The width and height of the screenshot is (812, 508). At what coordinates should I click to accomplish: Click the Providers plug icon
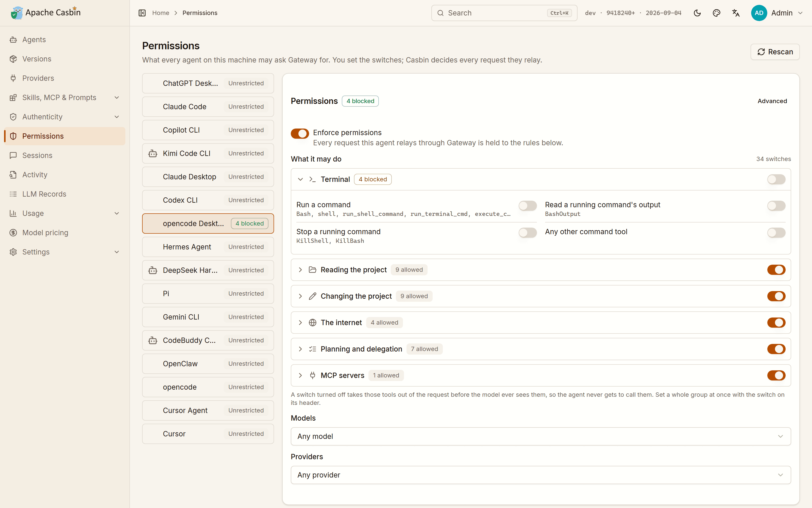[x=13, y=78]
